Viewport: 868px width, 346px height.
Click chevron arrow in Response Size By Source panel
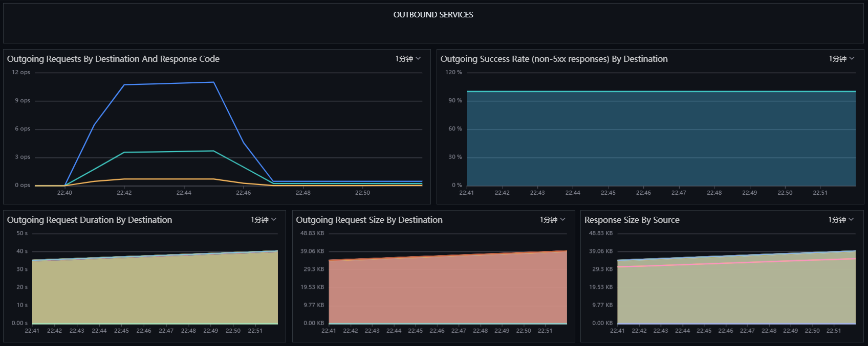pyautogui.click(x=851, y=220)
